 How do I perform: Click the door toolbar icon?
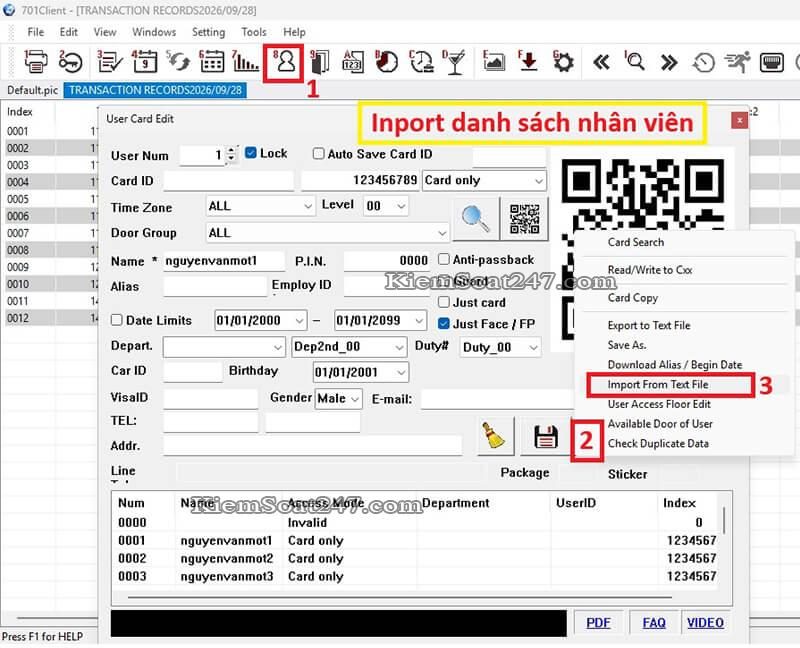[x=320, y=62]
